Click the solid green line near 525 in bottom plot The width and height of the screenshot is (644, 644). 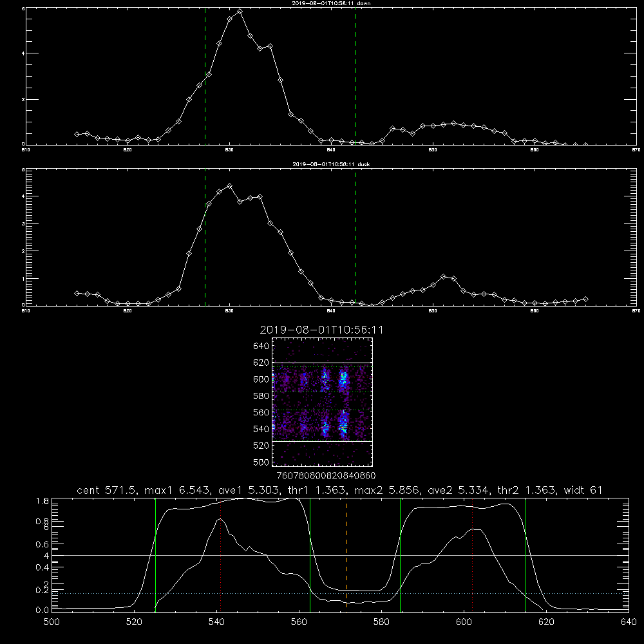point(155,554)
